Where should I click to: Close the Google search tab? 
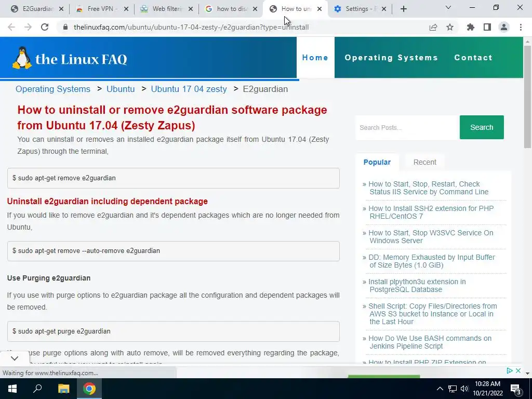(255, 9)
